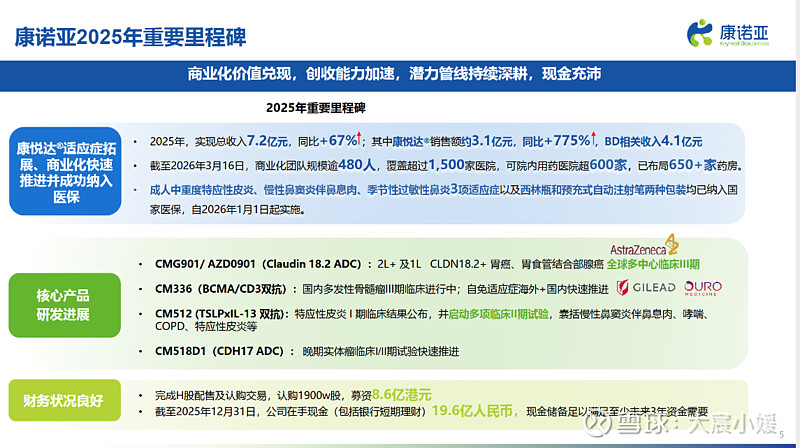The image size is (800, 448).
Task: Click the pharmacy figure 650+家
Action: click(x=693, y=165)
